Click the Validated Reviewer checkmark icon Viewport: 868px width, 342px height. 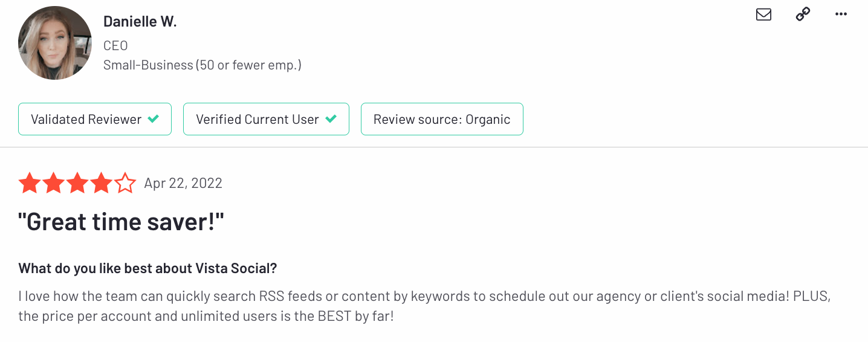click(154, 119)
